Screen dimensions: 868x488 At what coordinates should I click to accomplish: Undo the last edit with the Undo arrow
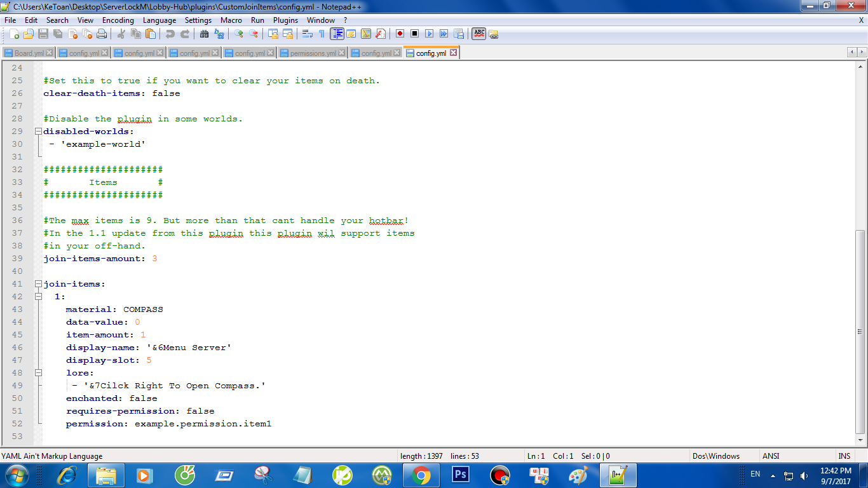[x=170, y=34]
